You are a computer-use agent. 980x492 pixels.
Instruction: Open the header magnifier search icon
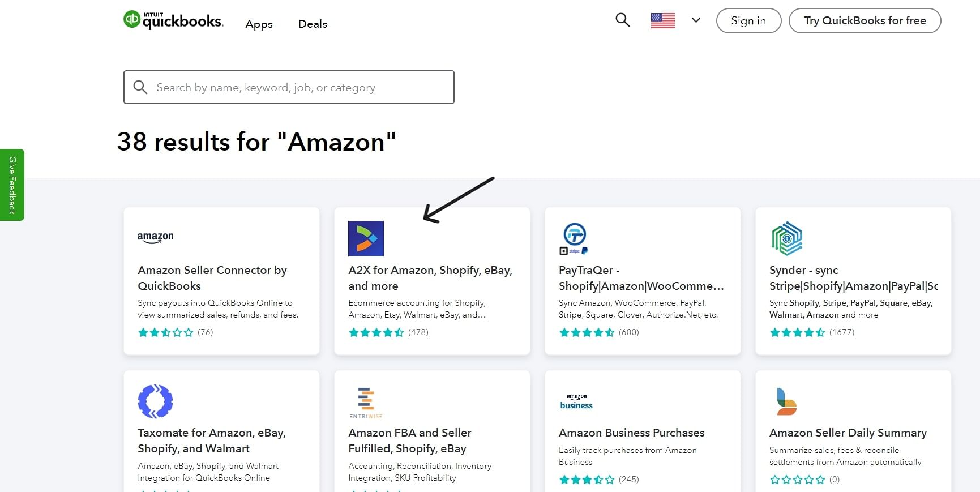pyautogui.click(x=622, y=20)
